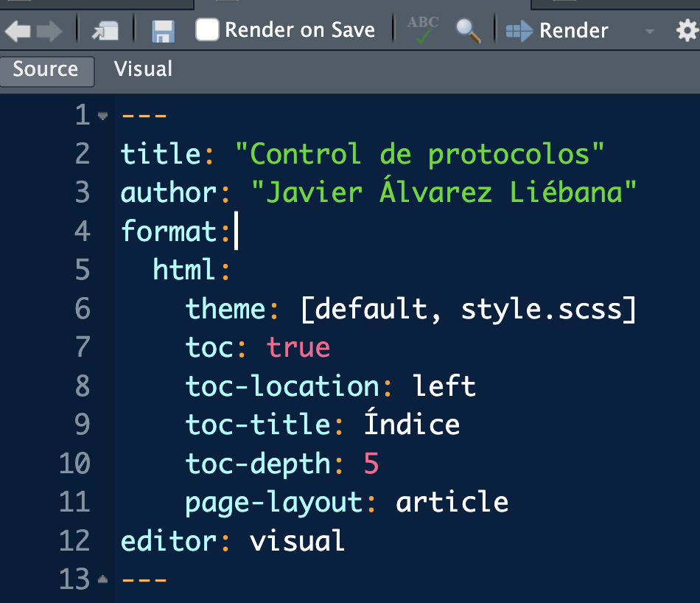The width and height of the screenshot is (700, 603).
Task: Click the Render on Save label text
Action: pos(300,30)
